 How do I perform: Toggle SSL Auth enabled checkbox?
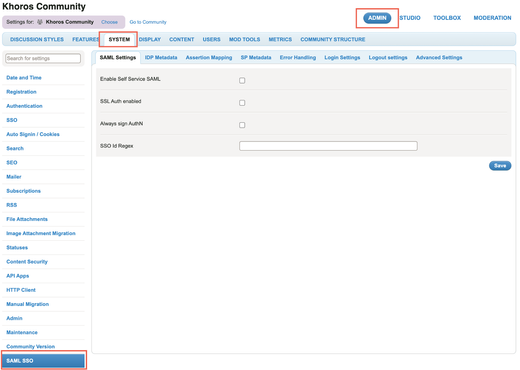[242, 103]
